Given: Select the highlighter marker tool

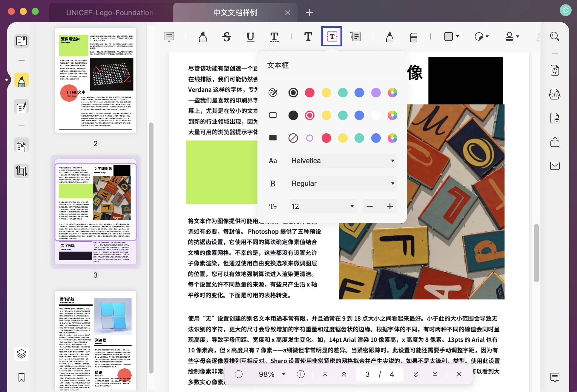Looking at the screenshot, I should point(203,36).
